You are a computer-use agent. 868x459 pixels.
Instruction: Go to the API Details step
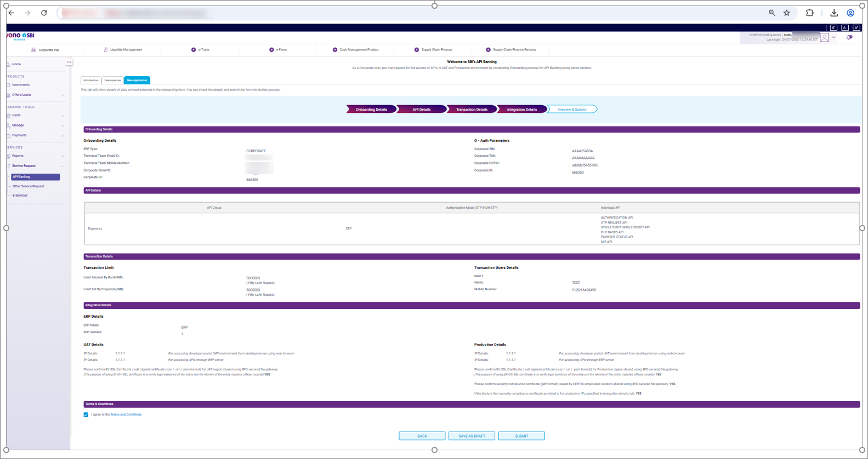click(421, 110)
